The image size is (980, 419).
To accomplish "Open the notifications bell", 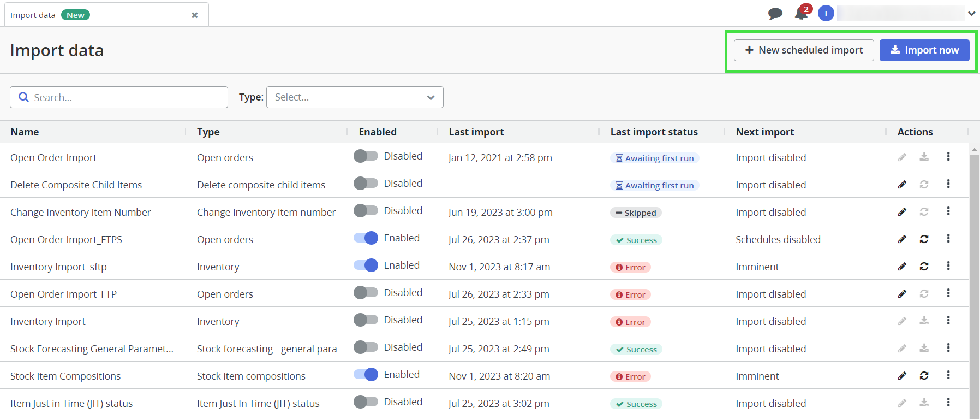I will click(801, 14).
